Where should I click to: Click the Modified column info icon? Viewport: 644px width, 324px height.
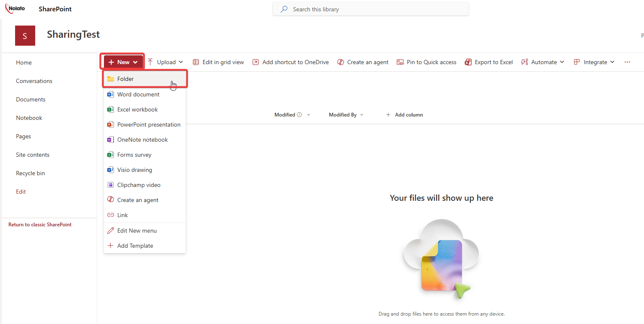[x=299, y=115]
